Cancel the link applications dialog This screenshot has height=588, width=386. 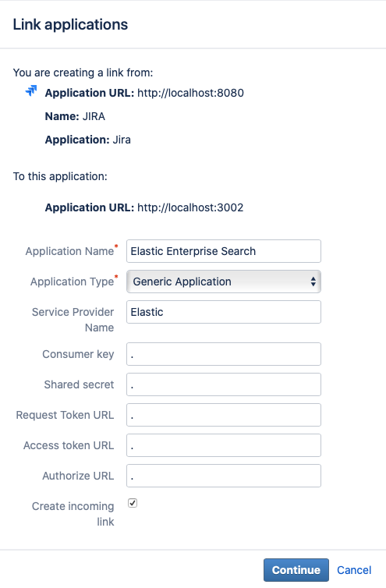pos(354,570)
